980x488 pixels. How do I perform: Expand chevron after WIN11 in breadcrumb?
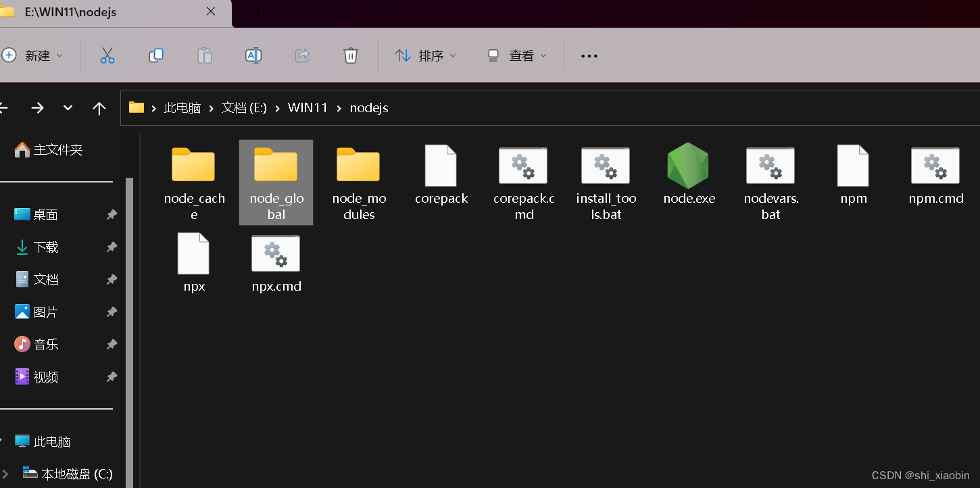pos(339,108)
